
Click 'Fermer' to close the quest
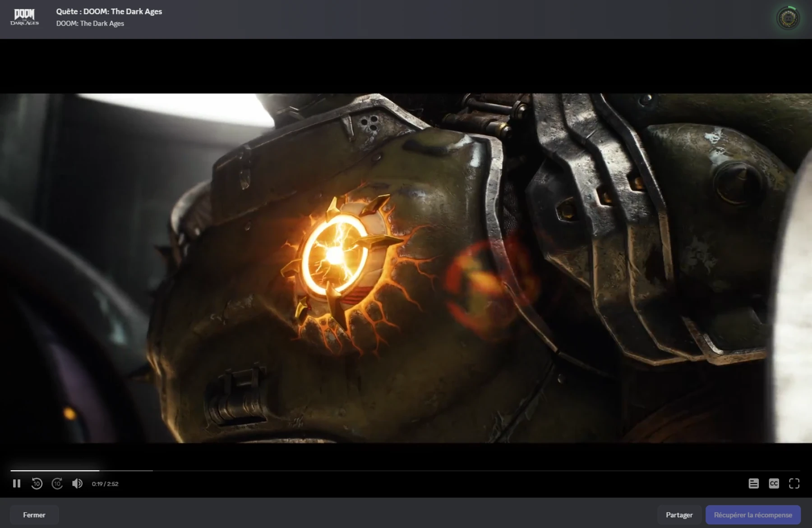(x=34, y=514)
